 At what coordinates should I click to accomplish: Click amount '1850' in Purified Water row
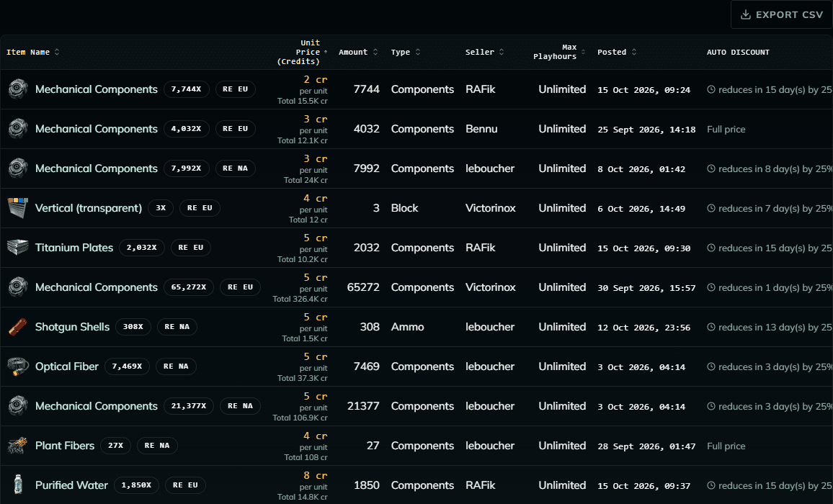tap(367, 485)
